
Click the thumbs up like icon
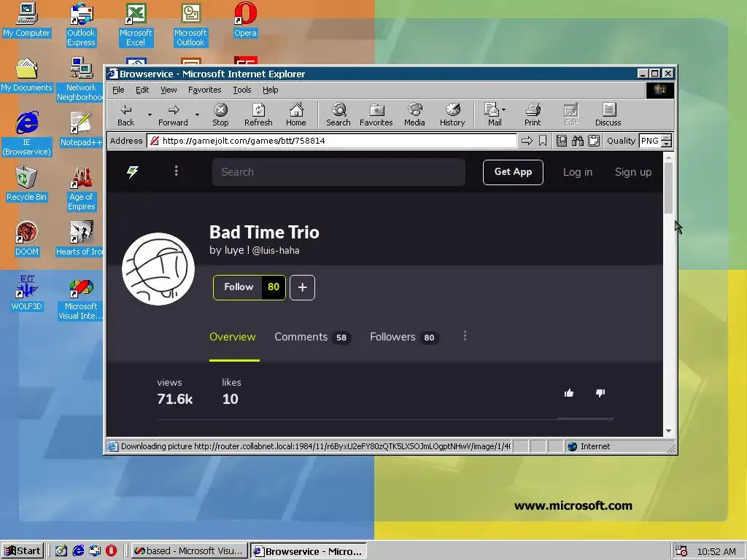coord(569,393)
